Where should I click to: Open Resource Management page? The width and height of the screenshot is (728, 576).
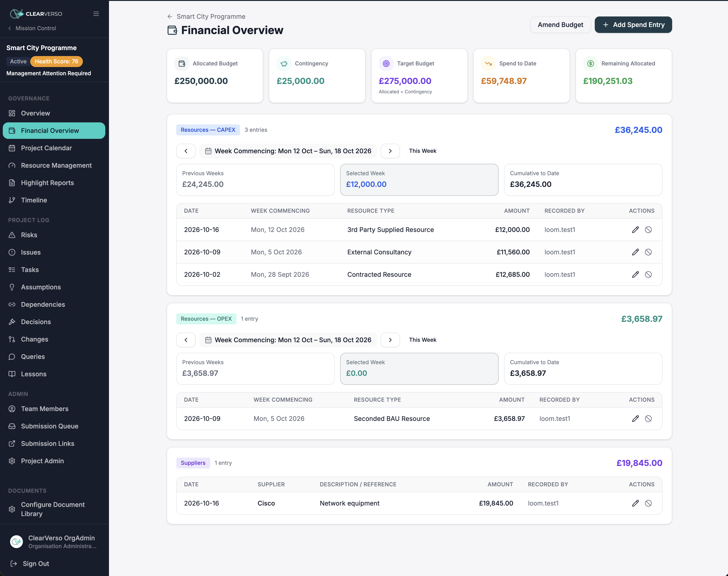point(54,165)
